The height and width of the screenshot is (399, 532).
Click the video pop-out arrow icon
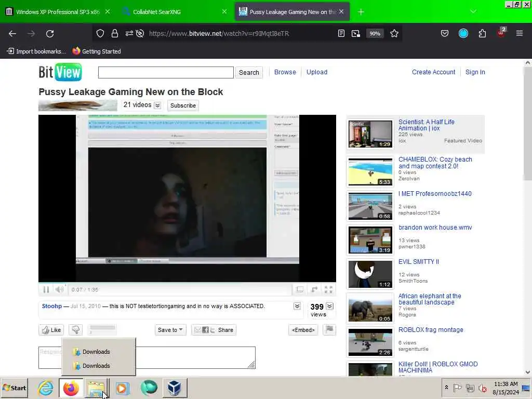click(x=314, y=289)
